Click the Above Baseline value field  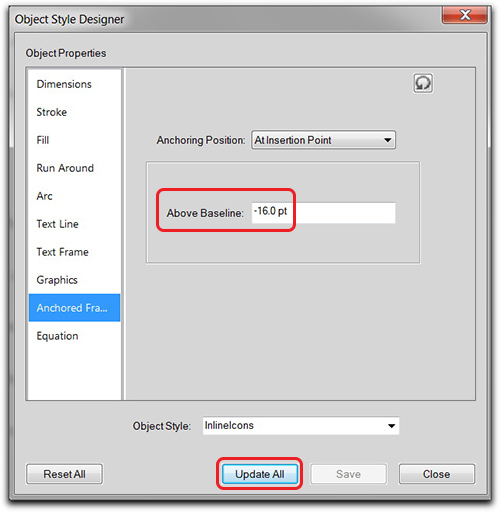click(323, 213)
